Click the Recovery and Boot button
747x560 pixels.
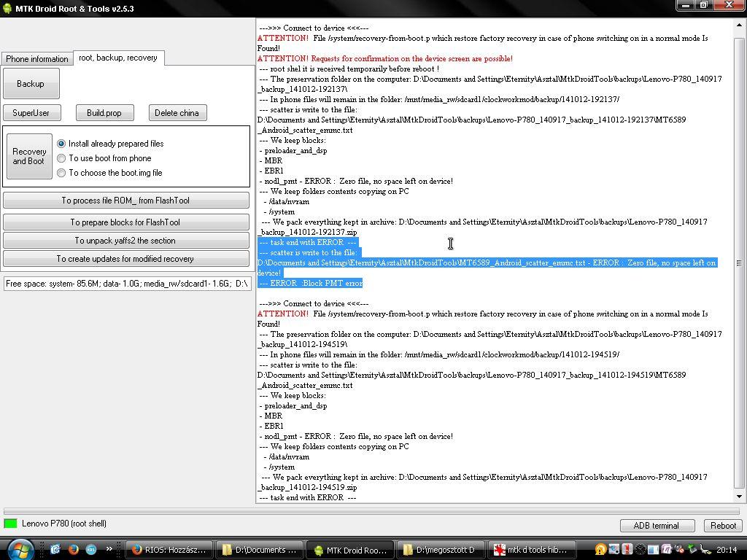pyautogui.click(x=29, y=156)
